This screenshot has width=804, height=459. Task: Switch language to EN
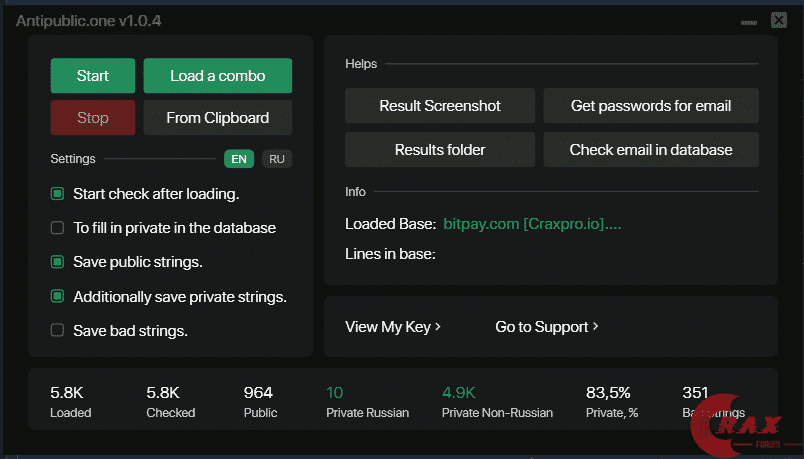click(x=239, y=159)
